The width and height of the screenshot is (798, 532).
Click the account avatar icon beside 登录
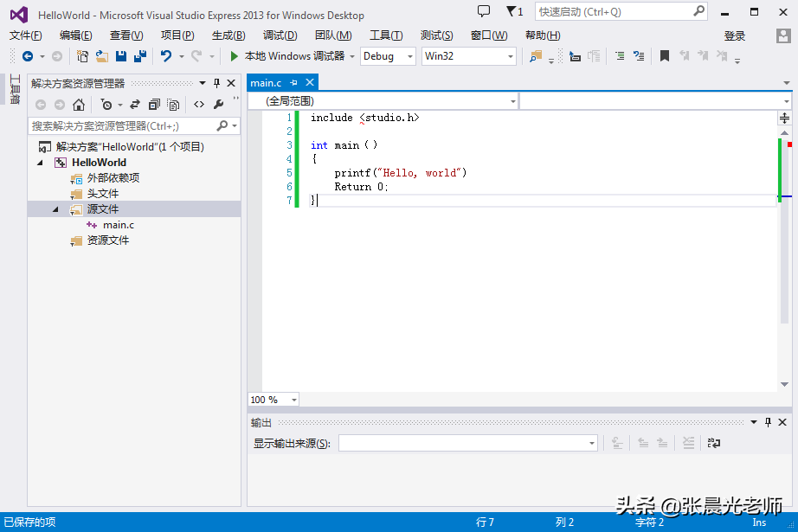point(783,35)
